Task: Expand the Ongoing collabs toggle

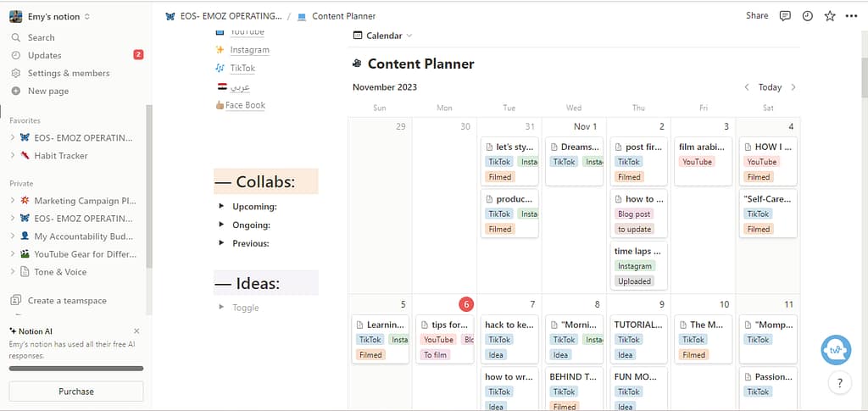Action: click(x=222, y=225)
